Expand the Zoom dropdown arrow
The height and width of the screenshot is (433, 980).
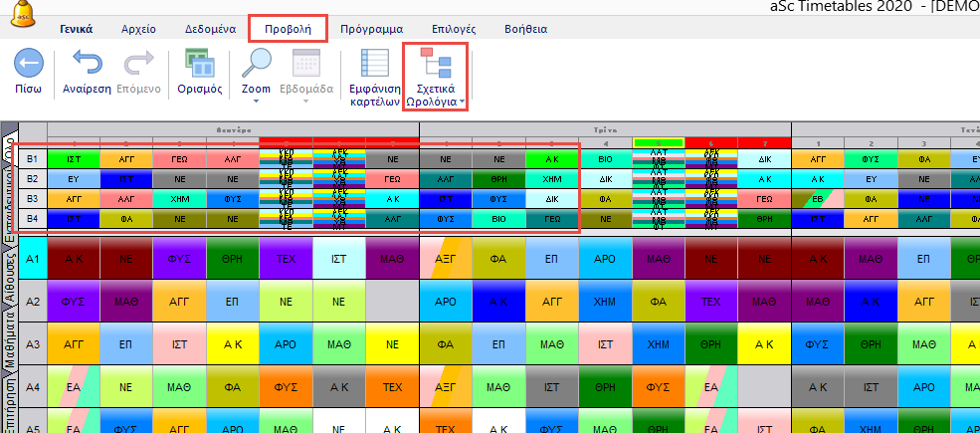(x=256, y=102)
